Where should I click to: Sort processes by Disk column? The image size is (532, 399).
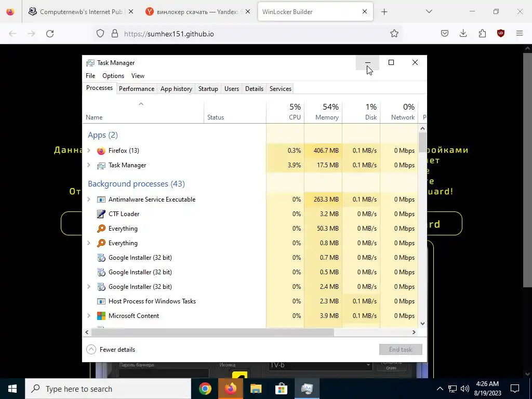(x=362, y=112)
